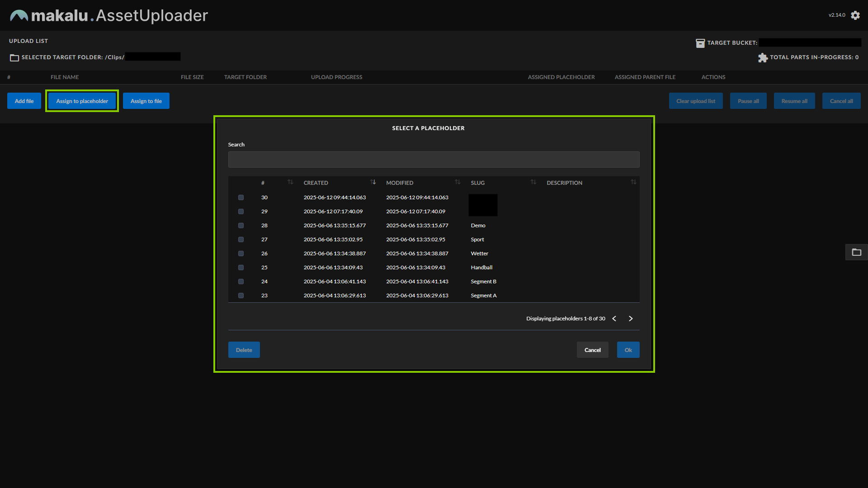The image size is (868, 488).
Task: Open the settings gear menu
Action: coord(855,15)
